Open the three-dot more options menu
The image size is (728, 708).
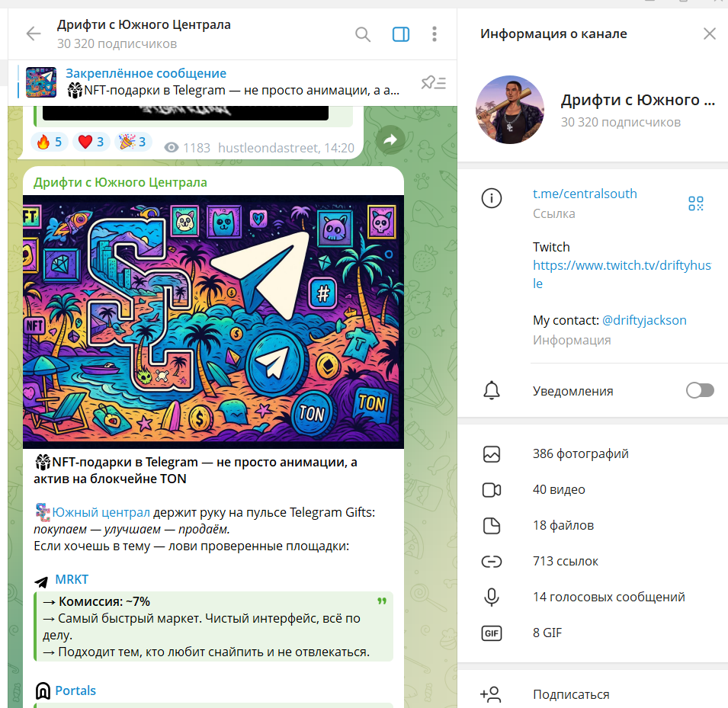coord(435,34)
